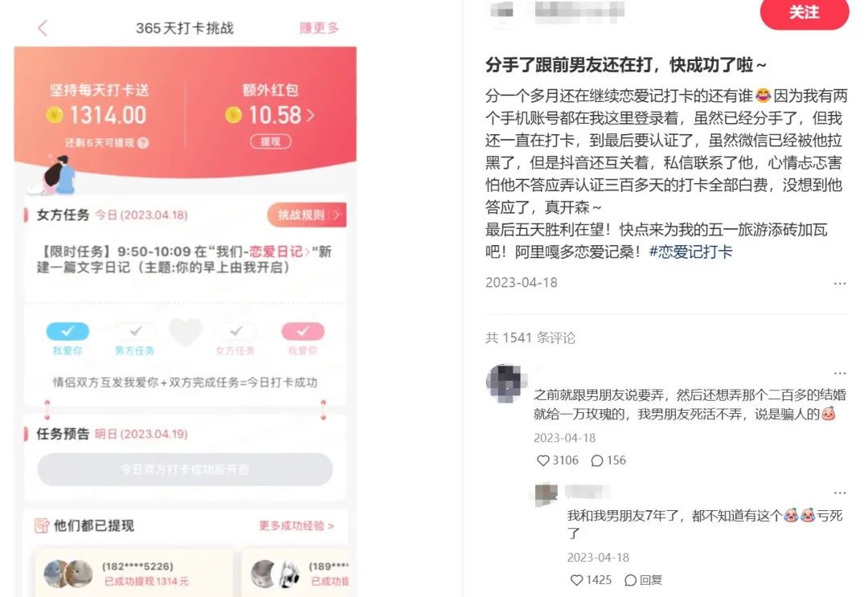Click the help question mark by 还剩5天可提现
This screenshot has width=868, height=597.
pyautogui.click(x=143, y=143)
